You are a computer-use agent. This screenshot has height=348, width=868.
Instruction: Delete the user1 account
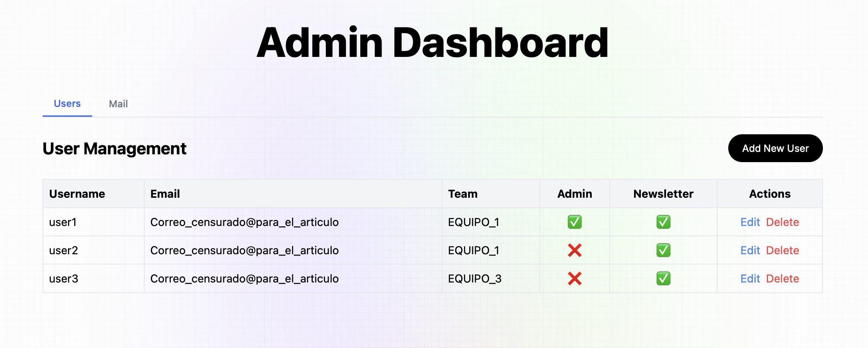point(782,222)
